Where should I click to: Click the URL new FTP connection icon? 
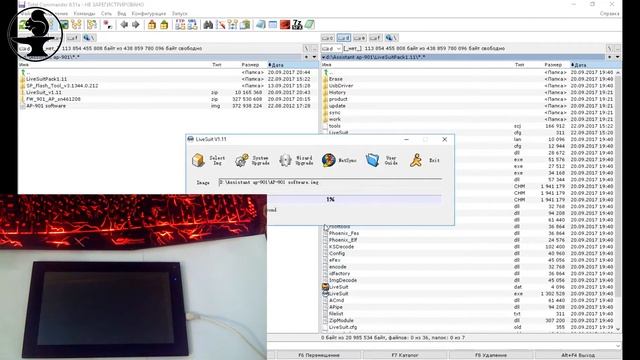[x=192, y=24]
